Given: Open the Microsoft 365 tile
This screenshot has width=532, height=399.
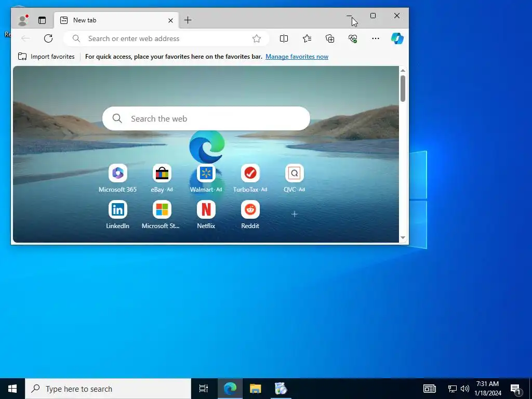Looking at the screenshot, I should [118, 179].
